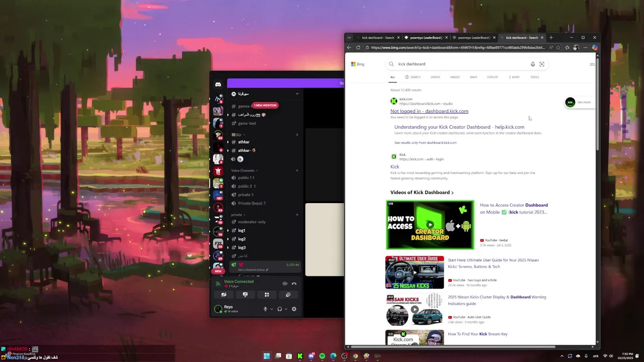Screen dimensions: 644x362
Task: Select the COPILOT tab on Bing
Action: tap(493, 77)
